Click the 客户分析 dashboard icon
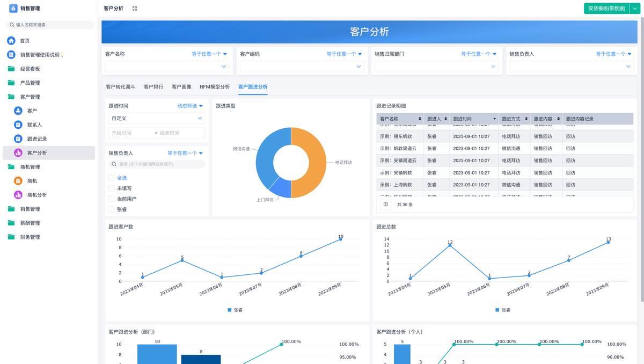 [18, 153]
